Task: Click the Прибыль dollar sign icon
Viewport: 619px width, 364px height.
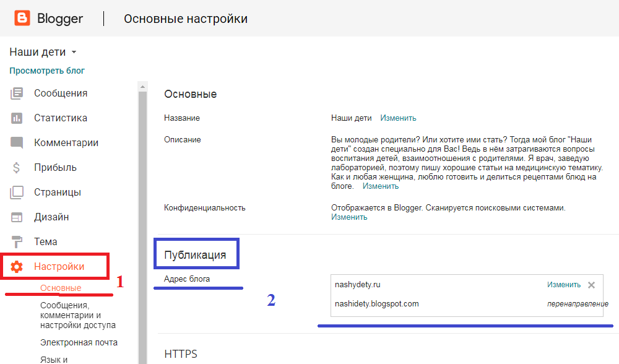Action: 17,168
